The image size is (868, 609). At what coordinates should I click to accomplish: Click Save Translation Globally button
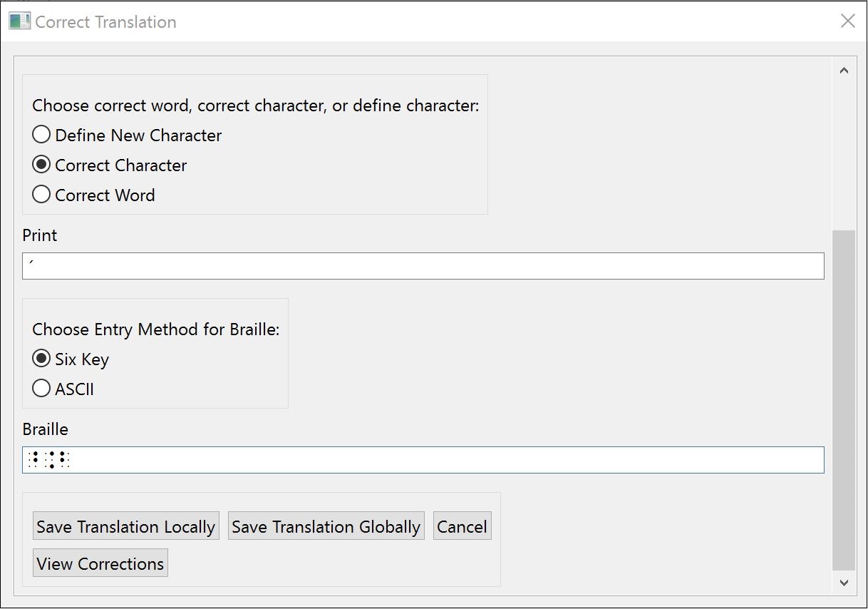tap(326, 526)
